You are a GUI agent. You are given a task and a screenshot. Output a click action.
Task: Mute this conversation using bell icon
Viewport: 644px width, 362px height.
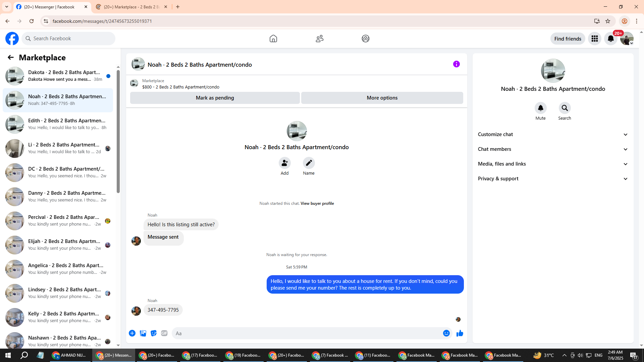tap(540, 108)
